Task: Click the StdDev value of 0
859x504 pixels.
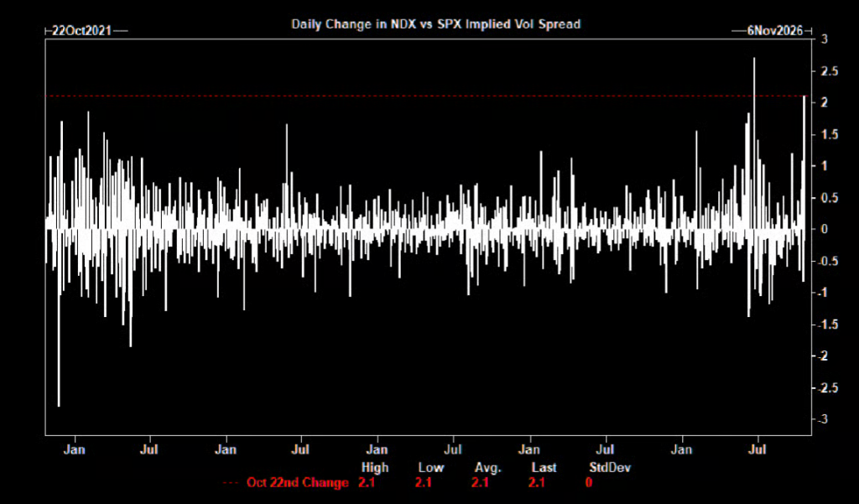Action: [x=589, y=483]
